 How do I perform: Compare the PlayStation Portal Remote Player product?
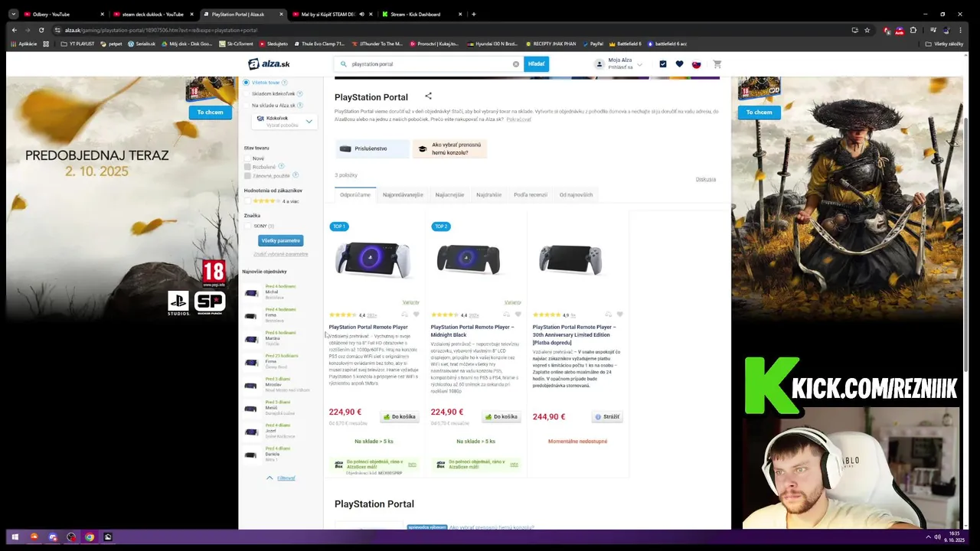coord(405,315)
